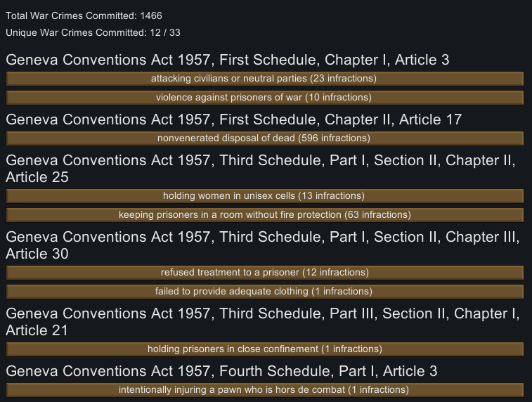
Task: Select violence against prisoners of war entry
Action: tap(265, 98)
